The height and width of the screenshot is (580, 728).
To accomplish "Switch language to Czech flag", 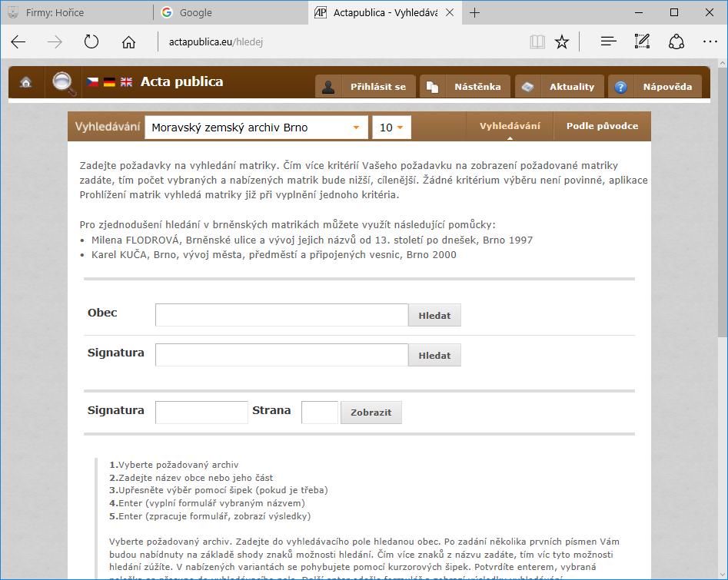I will (92, 81).
